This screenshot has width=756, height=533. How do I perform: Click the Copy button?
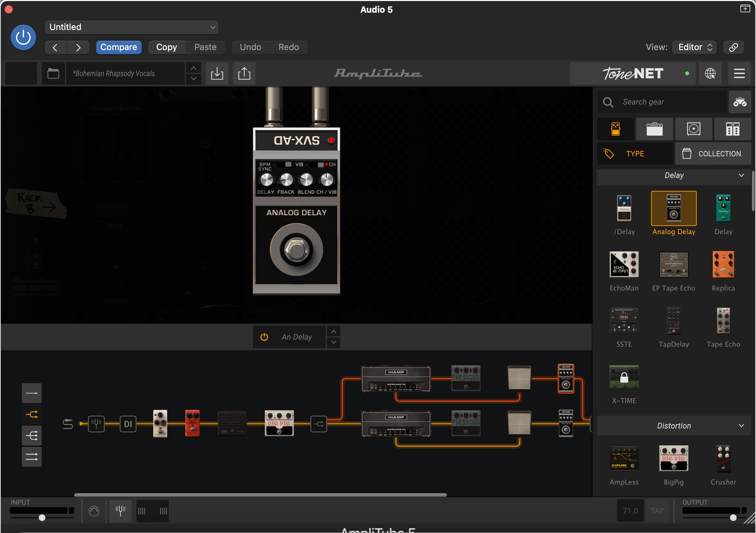[167, 47]
